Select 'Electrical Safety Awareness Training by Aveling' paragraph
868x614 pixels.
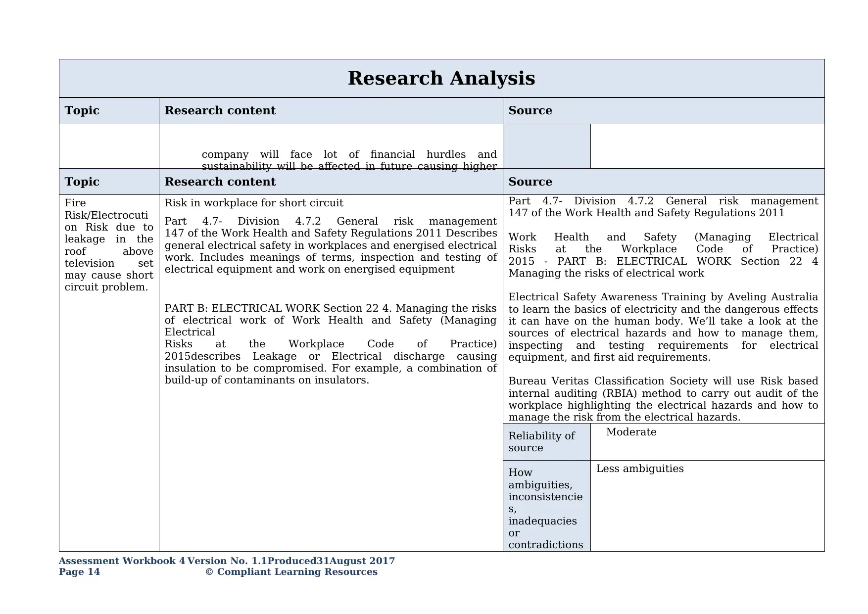click(663, 327)
